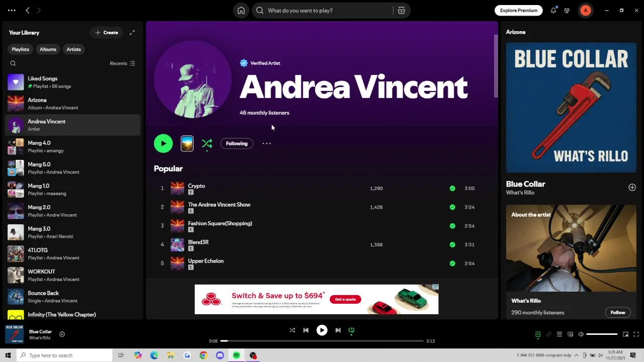Open Arizona album in library
This screenshot has width=644, height=362.
pos(73,104)
